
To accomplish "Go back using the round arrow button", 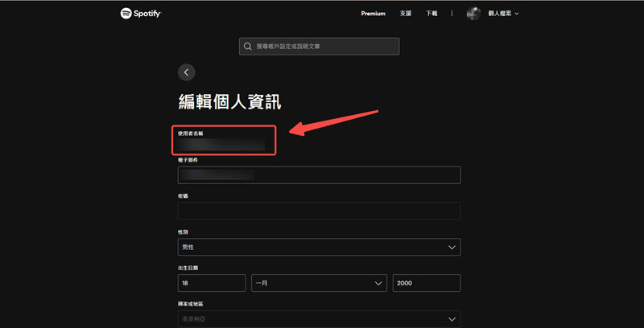I will (x=187, y=72).
